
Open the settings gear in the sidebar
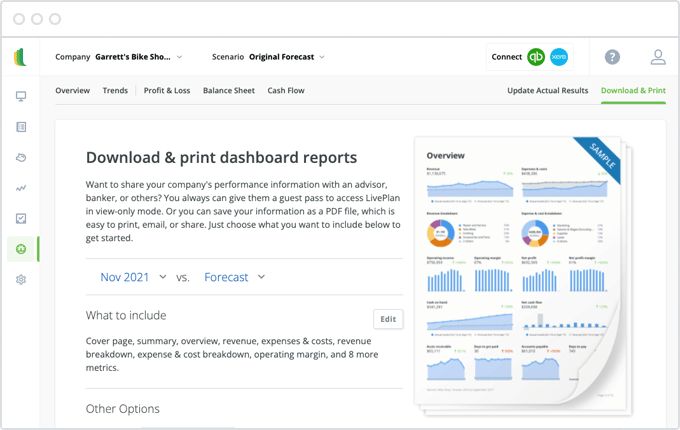(x=21, y=280)
